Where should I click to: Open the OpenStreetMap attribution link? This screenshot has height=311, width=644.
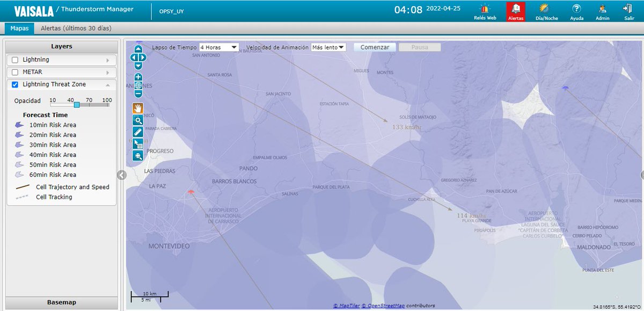(383, 306)
